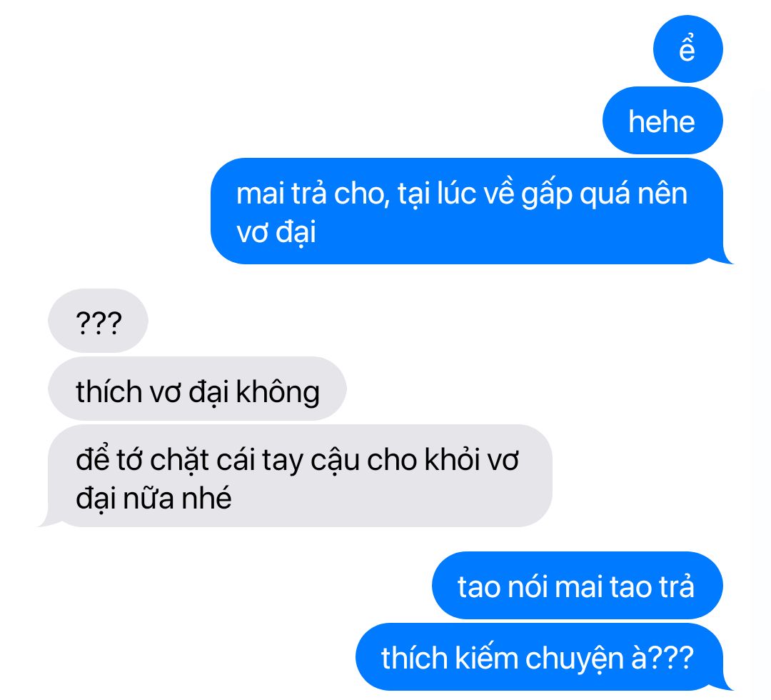Click the word "kiếm" in the last message

(486, 656)
